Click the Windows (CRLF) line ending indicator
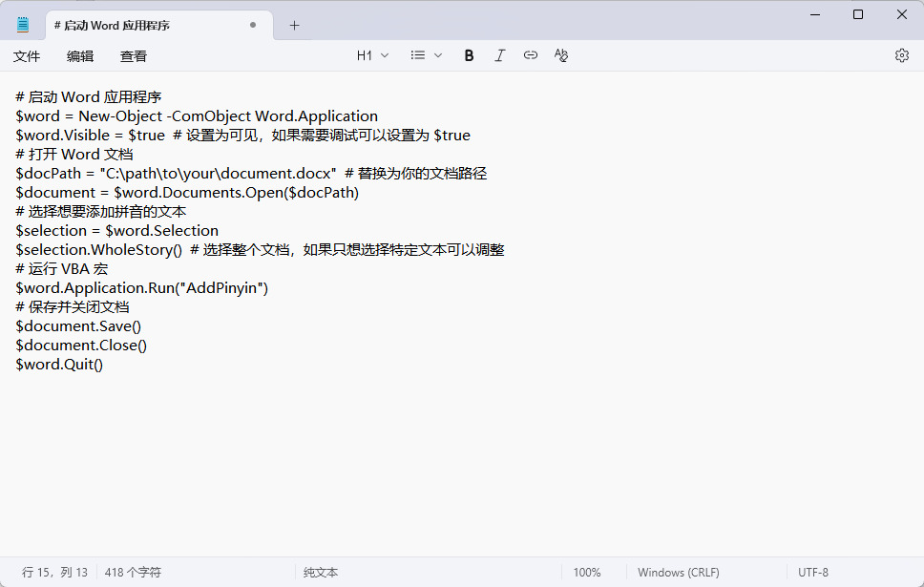 pyautogui.click(x=679, y=573)
